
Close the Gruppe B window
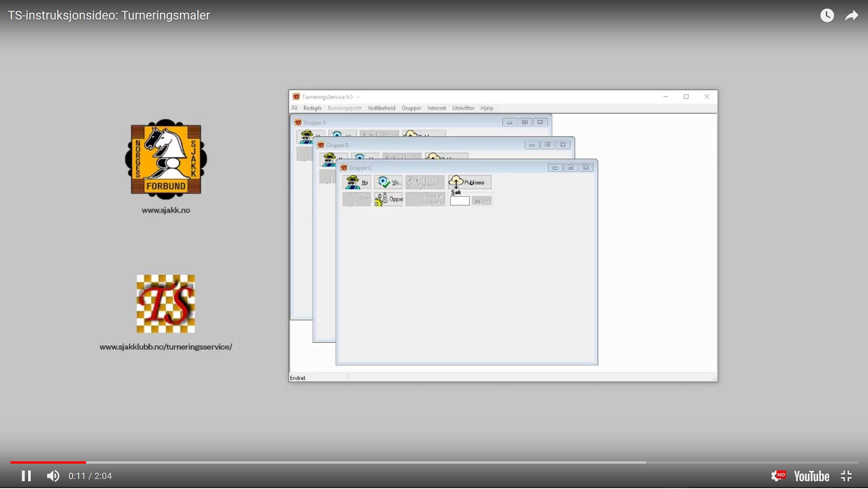563,145
